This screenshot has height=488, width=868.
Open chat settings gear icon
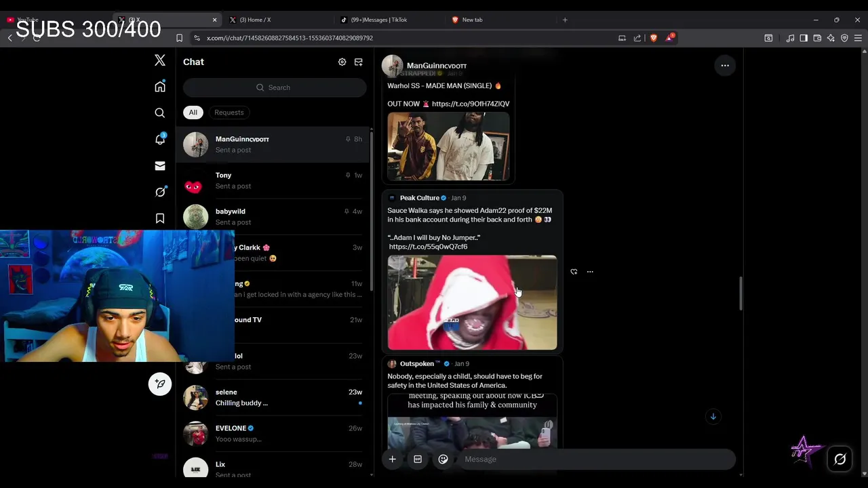[x=342, y=62]
